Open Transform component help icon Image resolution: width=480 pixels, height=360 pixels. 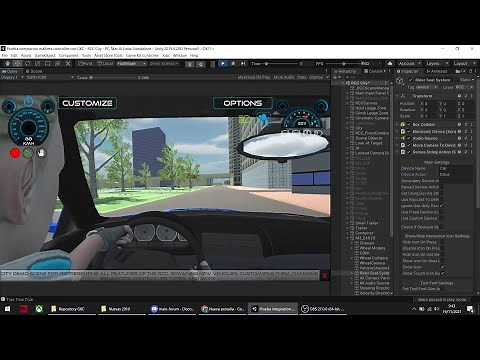(x=460, y=96)
